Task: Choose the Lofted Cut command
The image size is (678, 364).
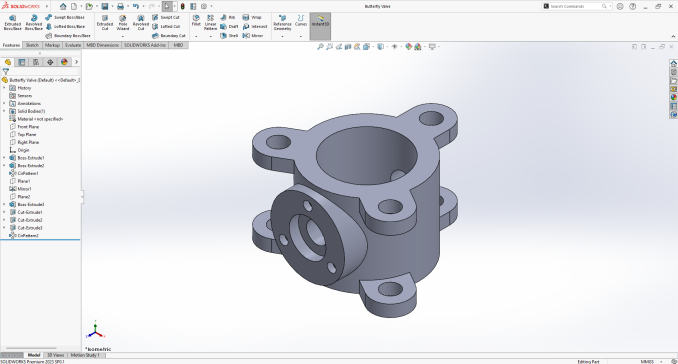Action: coord(166,26)
